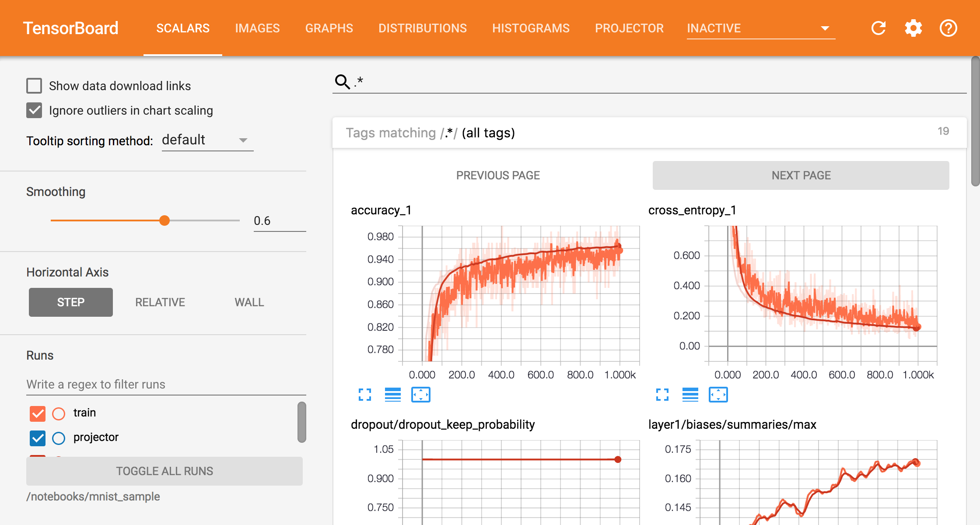Fit domain to data on cross_entropy_1
The image size is (980, 525).
pos(718,395)
